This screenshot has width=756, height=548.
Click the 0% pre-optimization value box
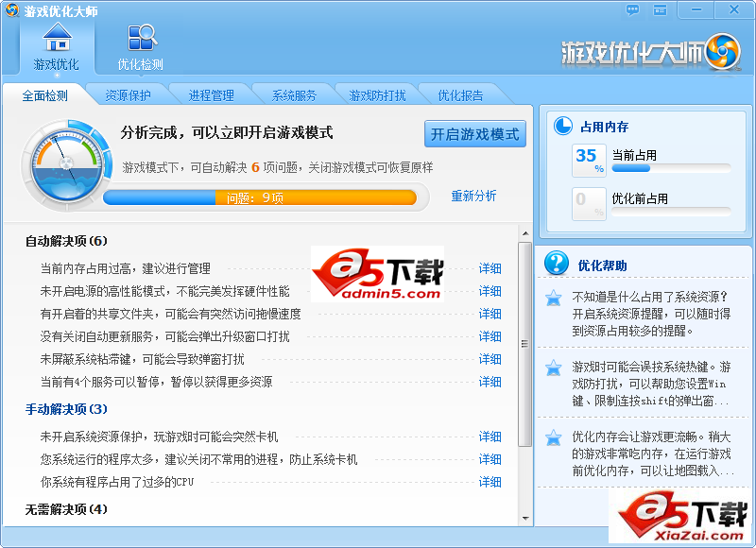coord(589,204)
